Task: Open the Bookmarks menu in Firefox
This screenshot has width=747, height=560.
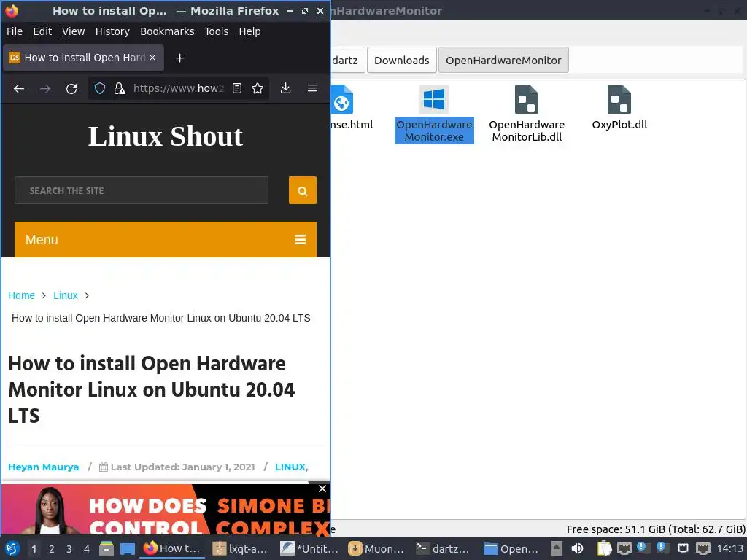Action: [x=167, y=31]
